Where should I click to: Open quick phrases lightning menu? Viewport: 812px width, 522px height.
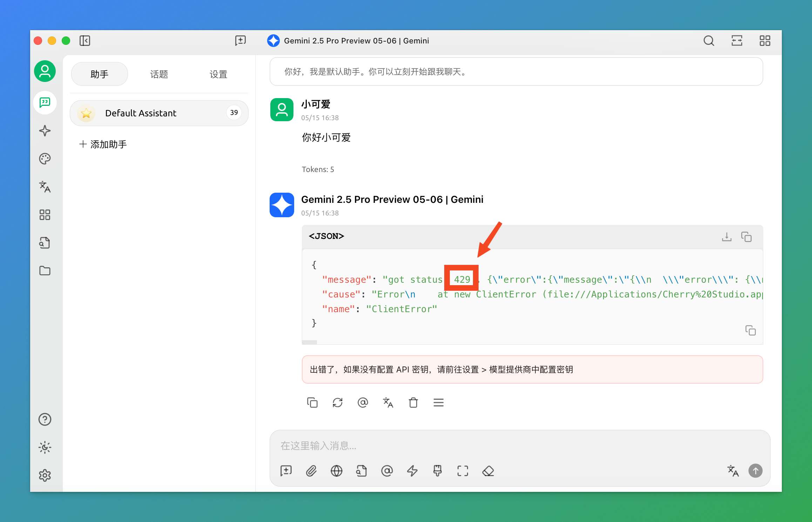pos(412,471)
